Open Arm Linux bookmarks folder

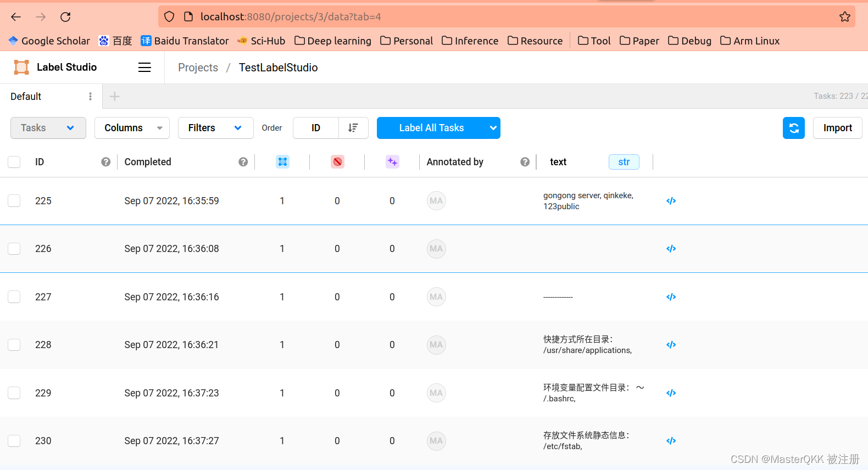pyautogui.click(x=750, y=41)
